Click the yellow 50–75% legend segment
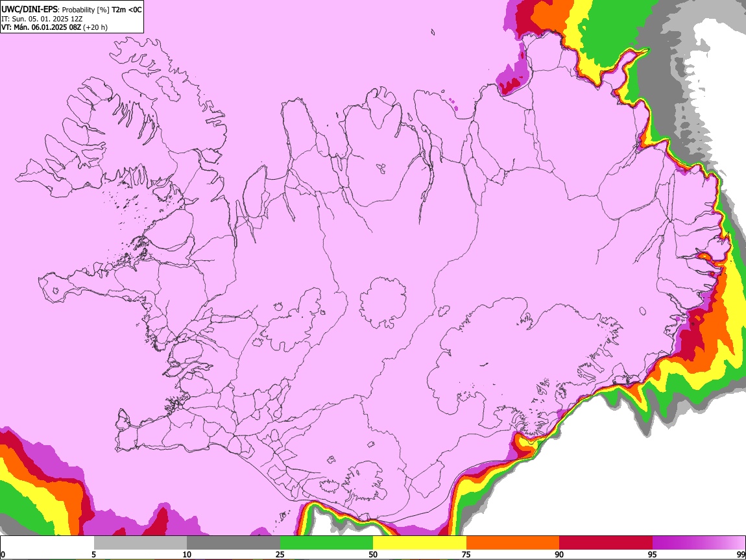The image size is (746, 560). 420,543
